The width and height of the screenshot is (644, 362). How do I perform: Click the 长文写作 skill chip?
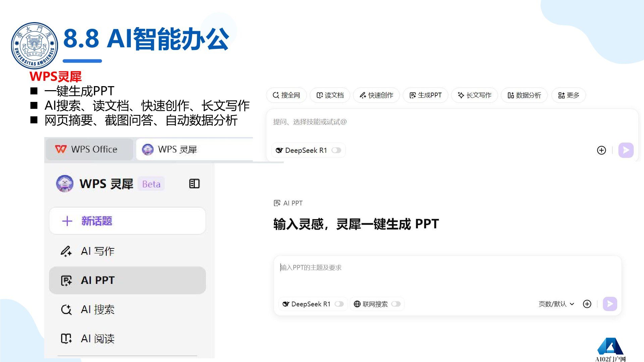pyautogui.click(x=475, y=95)
